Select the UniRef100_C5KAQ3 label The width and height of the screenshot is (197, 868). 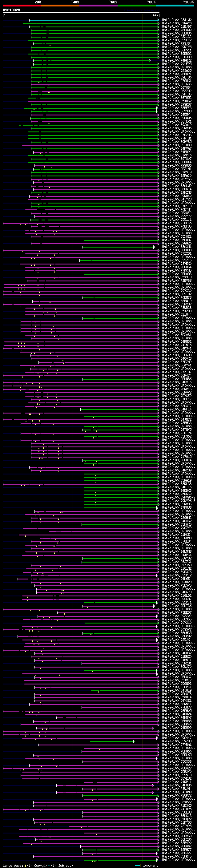(x=176, y=274)
